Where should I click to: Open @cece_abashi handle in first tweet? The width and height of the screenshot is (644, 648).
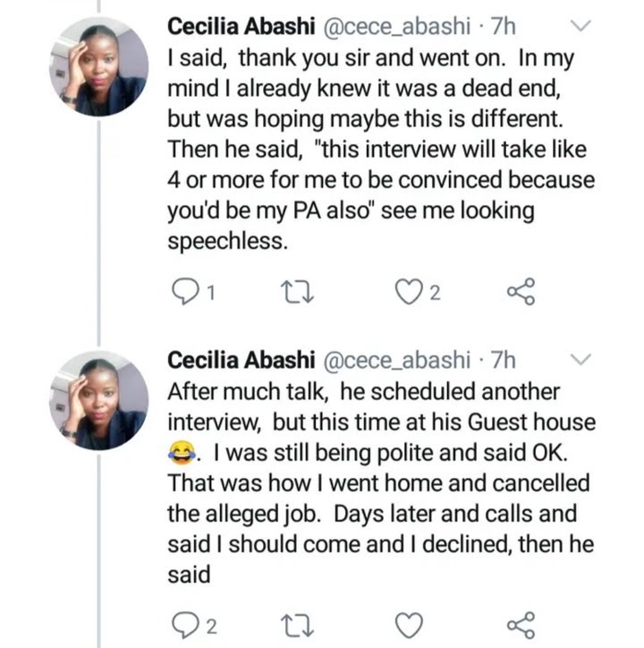[396, 27]
